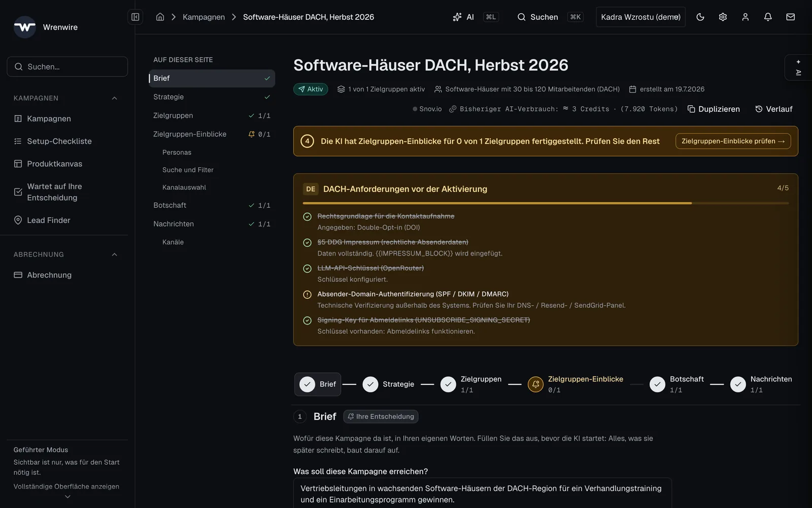Toggle §5 DDG Impressum check

307,242
